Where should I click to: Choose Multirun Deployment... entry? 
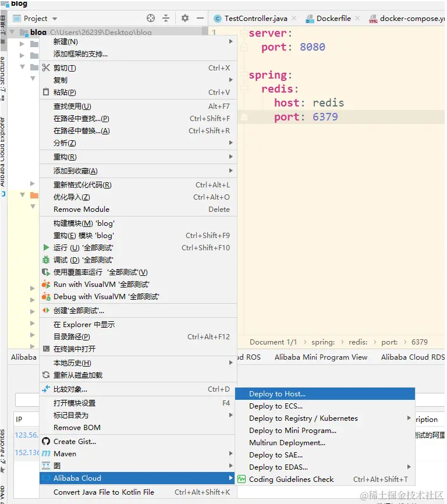(x=325, y=443)
